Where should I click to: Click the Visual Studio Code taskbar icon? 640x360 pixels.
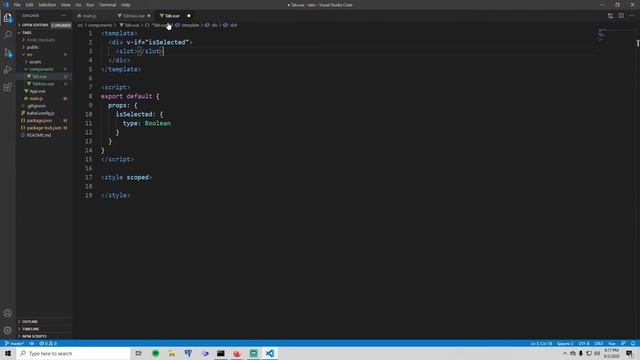pos(269,353)
